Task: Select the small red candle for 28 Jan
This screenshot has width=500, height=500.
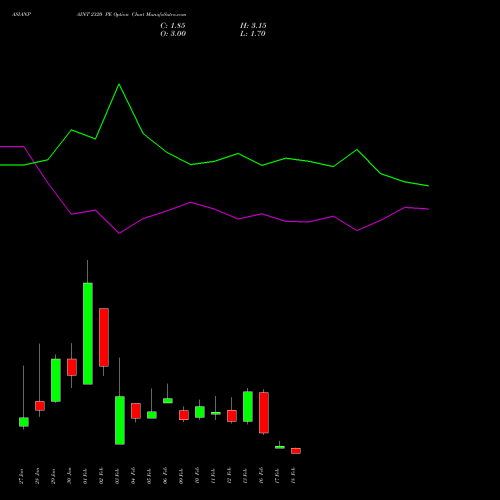Action: point(40,406)
